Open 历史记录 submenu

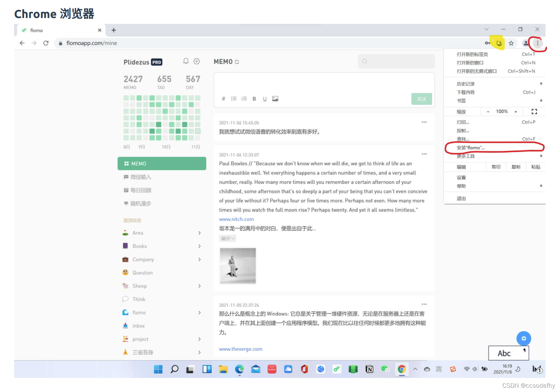click(495, 84)
